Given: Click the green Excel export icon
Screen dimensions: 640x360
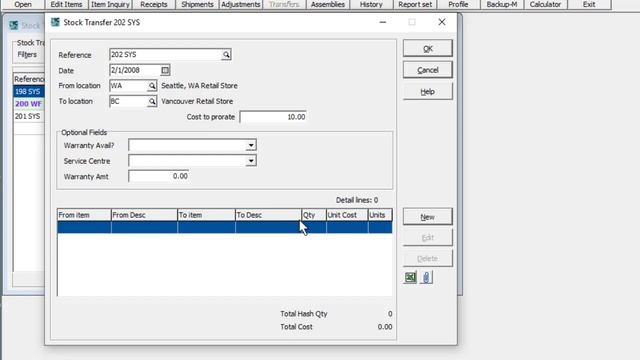Looking at the screenshot, I should [410, 277].
